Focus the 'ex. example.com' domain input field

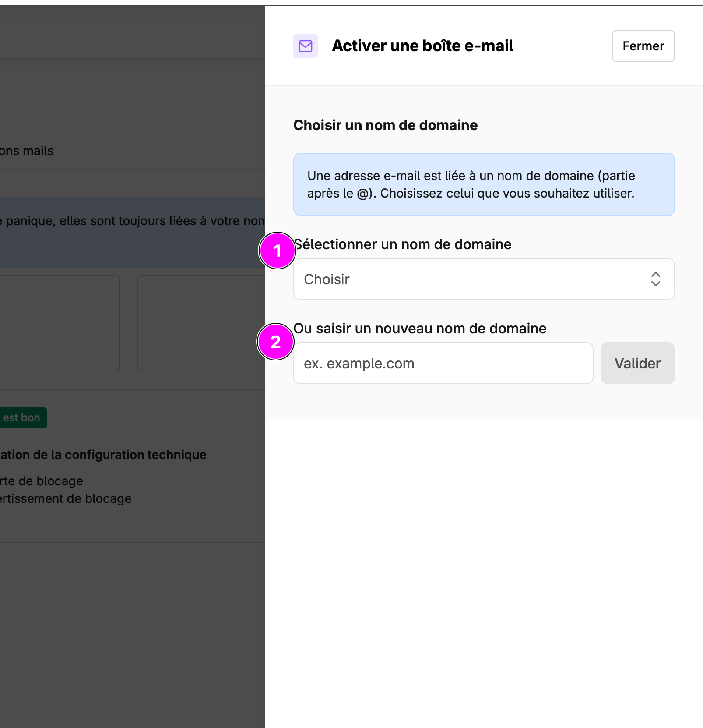point(443,363)
